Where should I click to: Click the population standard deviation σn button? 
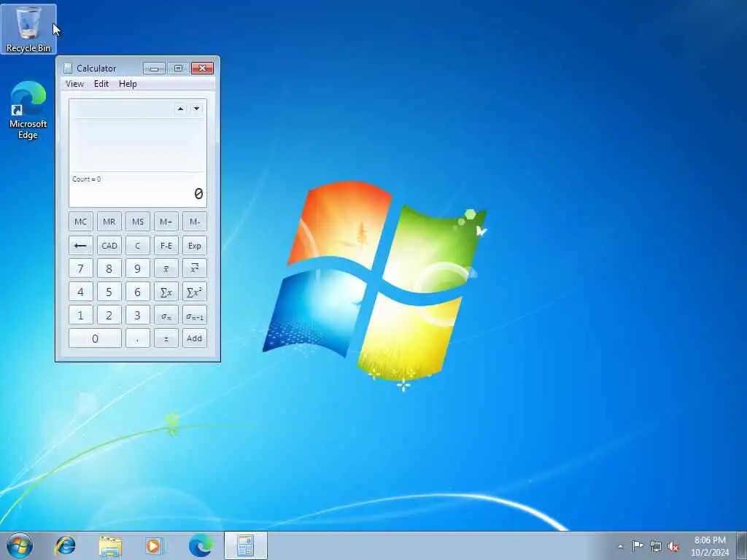click(x=166, y=315)
